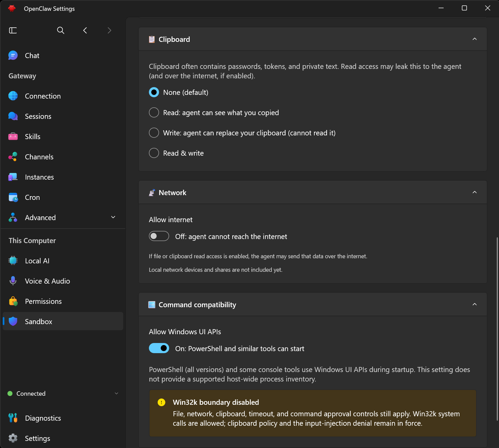Click the Diagnostics tools icon
499x448 pixels.
(13, 418)
